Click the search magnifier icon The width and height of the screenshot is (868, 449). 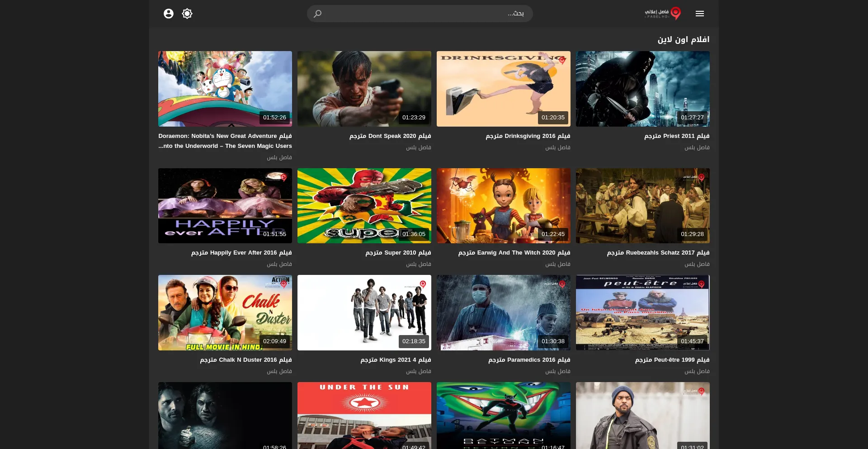coord(318,14)
